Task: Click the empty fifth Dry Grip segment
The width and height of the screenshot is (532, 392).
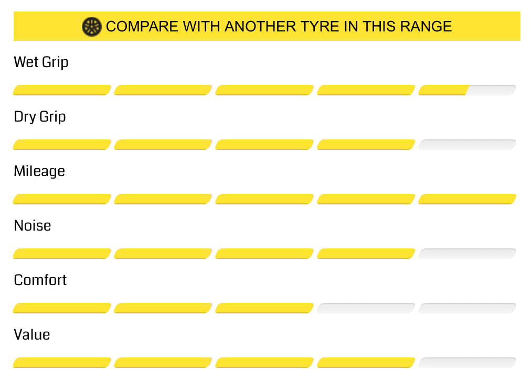Action: coord(467,145)
